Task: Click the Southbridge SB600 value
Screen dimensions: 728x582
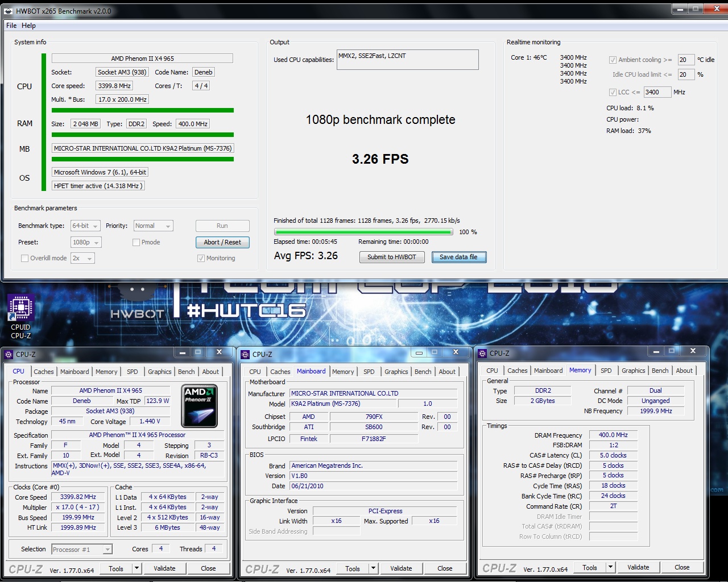Action: pos(374,427)
